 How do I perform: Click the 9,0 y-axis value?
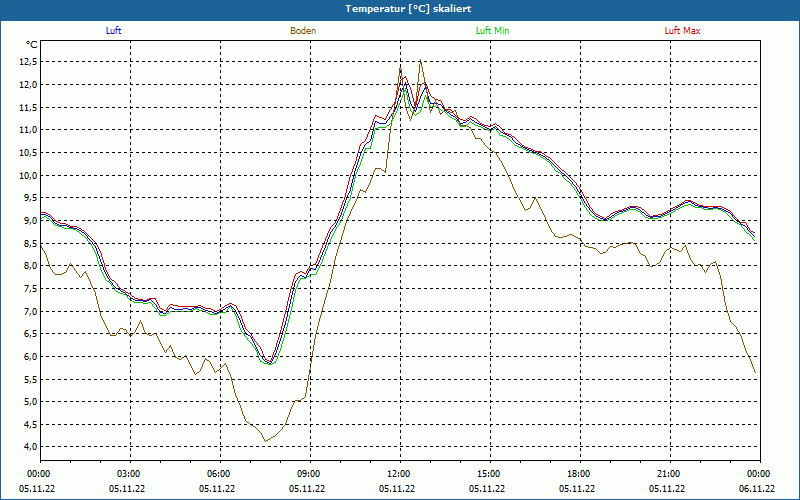[x=30, y=220]
